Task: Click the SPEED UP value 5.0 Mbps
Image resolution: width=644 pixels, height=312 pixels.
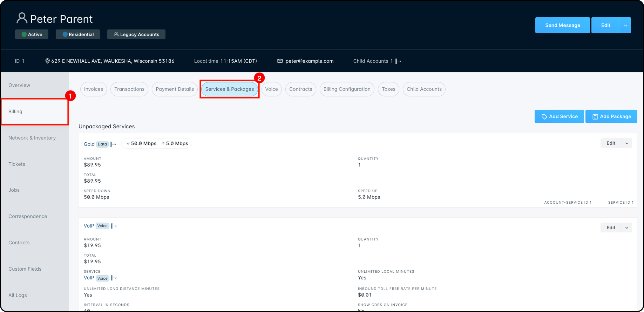Action: coord(369,197)
